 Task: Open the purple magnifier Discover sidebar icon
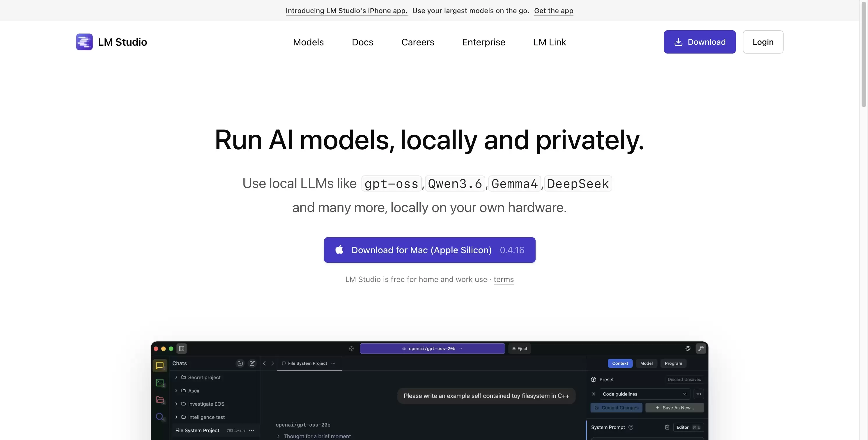160,417
